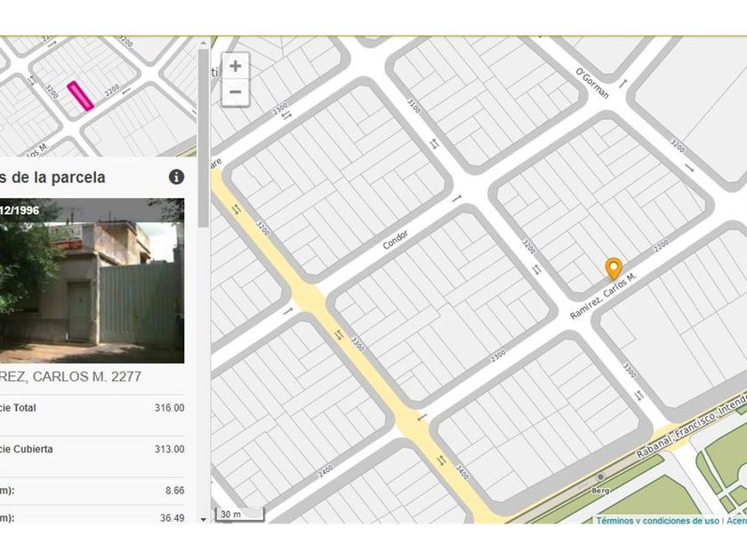Click the O'Gorman street label
747x560 pixels.
coord(591,84)
